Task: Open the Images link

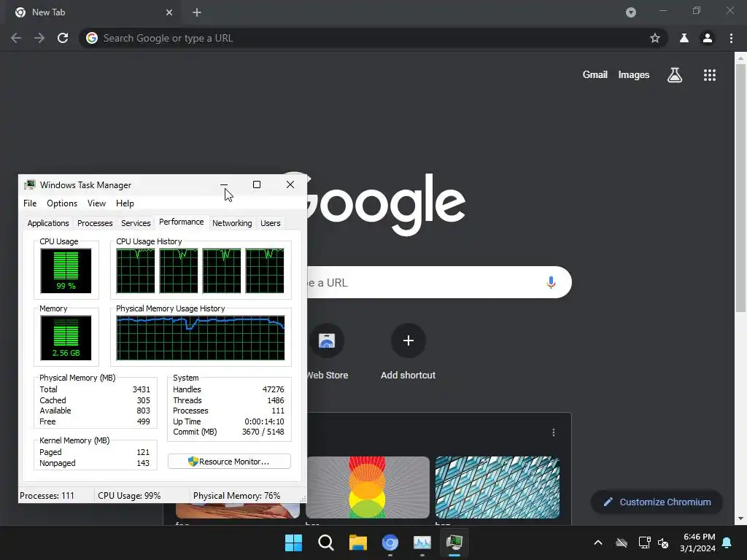Action: 634,75
